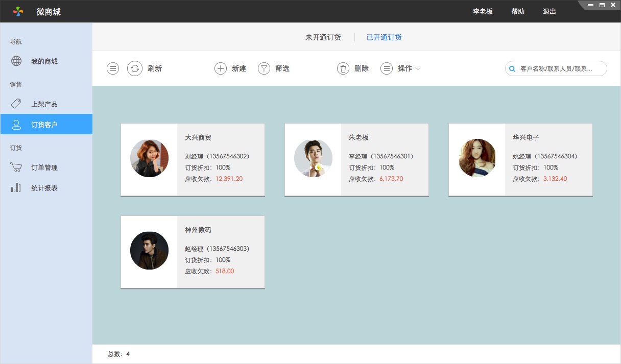Image resolution: width=621 pixels, height=364 pixels.
Task: Open the 大兴商贸 customer avatar
Action: click(149, 158)
